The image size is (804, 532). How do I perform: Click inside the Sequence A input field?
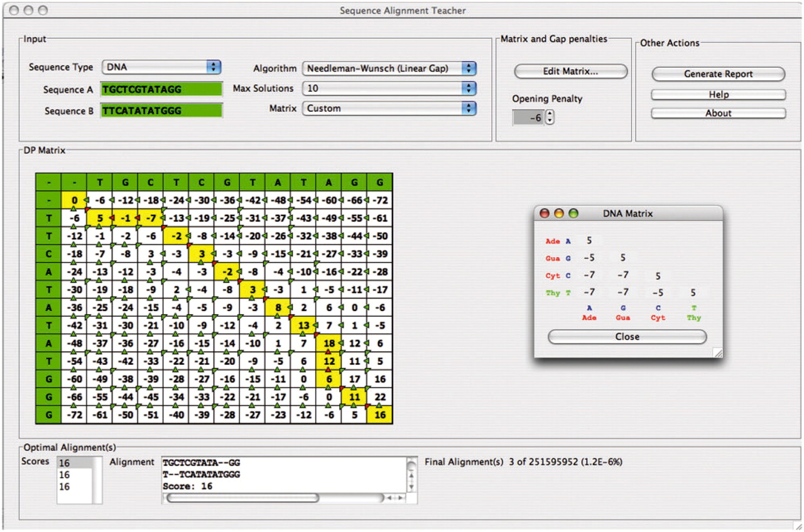pyautogui.click(x=161, y=89)
